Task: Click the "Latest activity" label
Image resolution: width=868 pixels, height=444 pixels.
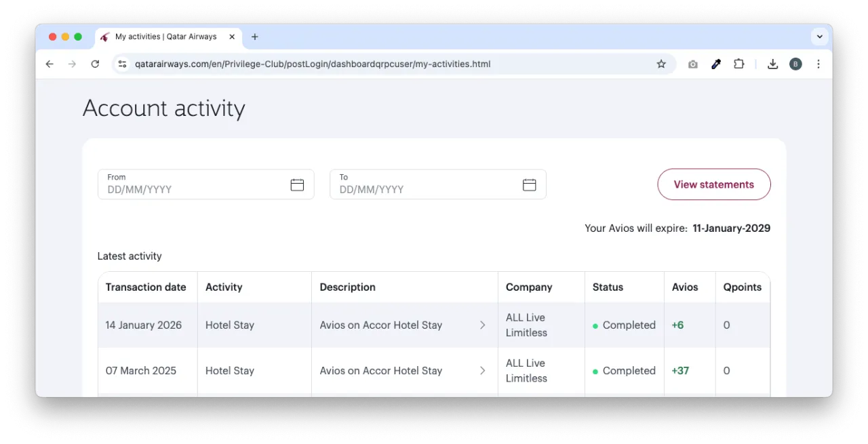Action: point(130,256)
